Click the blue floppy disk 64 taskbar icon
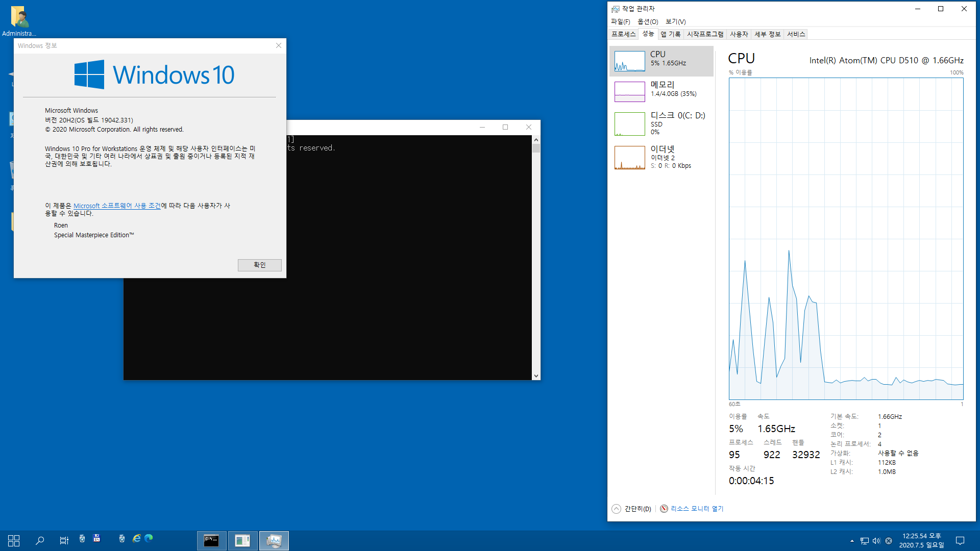980x551 pixels. click(x=96, y=538)
